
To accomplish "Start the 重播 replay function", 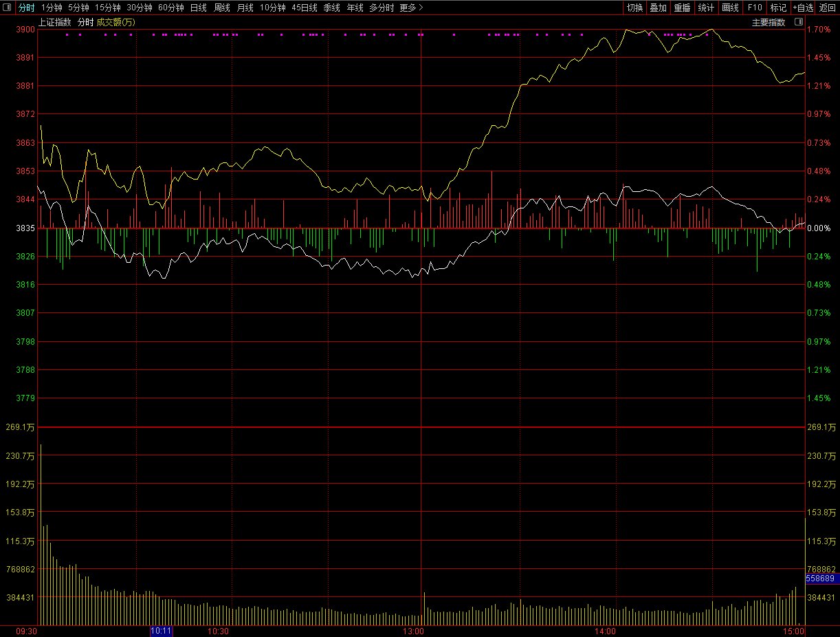I will pos(682,8).
